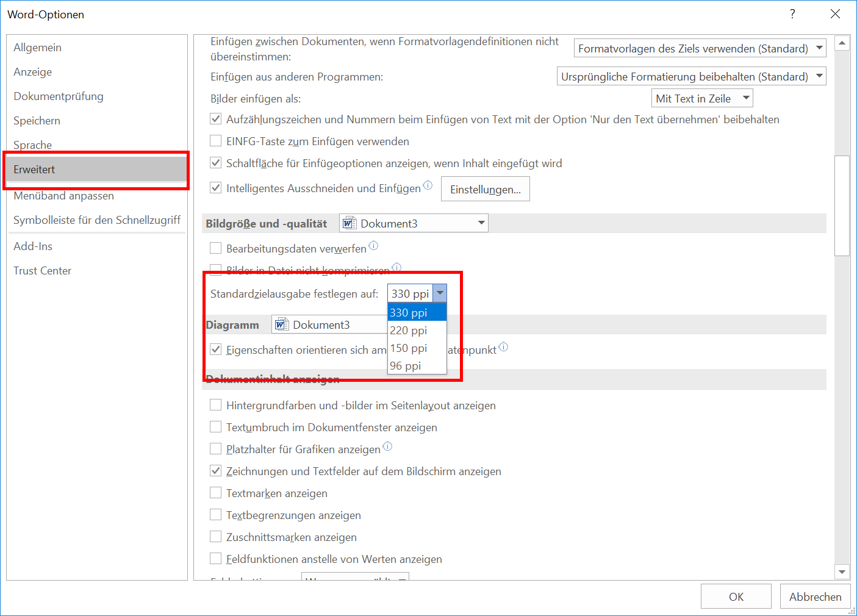Click the scrollbar down arrow

[x=842, y=572]
